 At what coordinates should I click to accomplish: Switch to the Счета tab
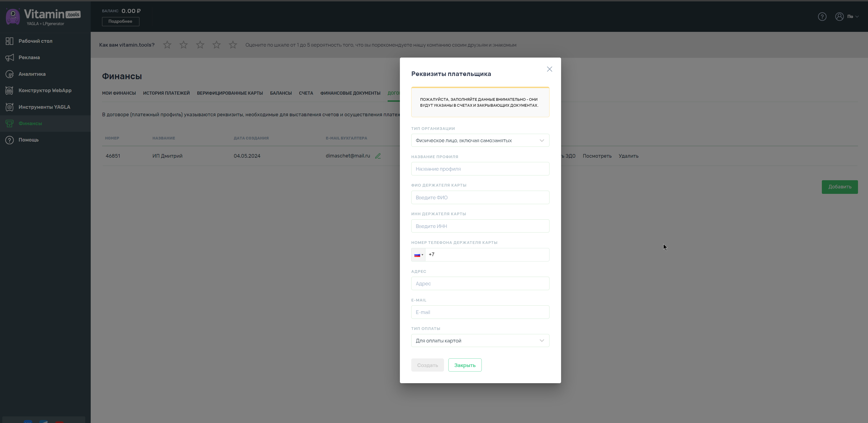point(306,93)
